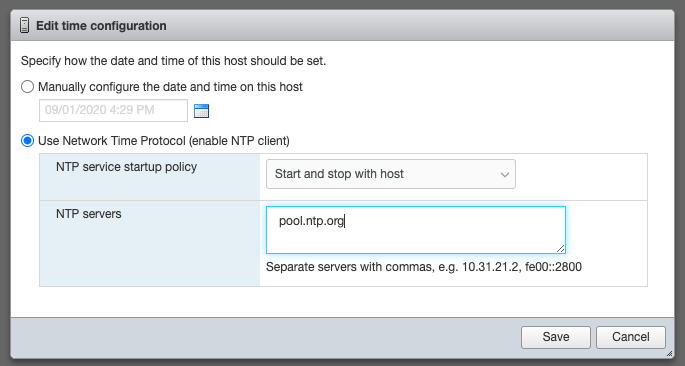Click the 'NTP service startup policy' label
685x366 pixels.
click(x=126, y=167)
